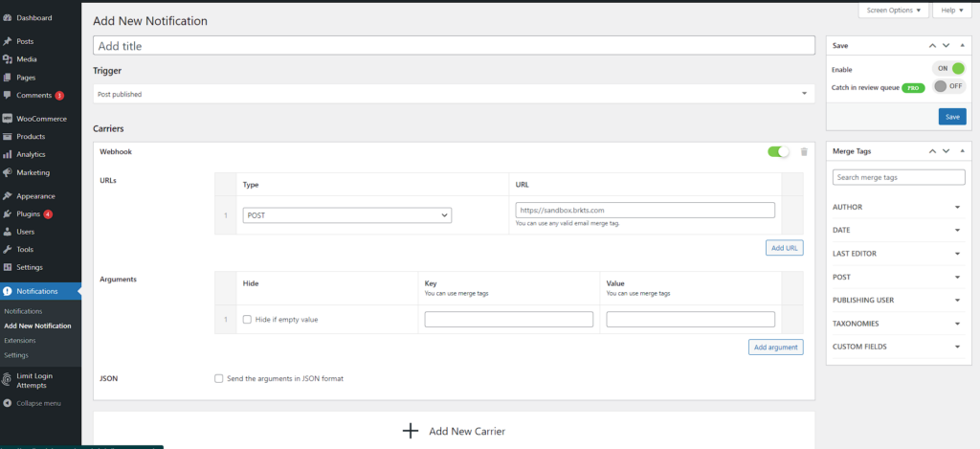Open the Screen Options dropdown
This screenshot has height=449, width=980.
[894, 10]
